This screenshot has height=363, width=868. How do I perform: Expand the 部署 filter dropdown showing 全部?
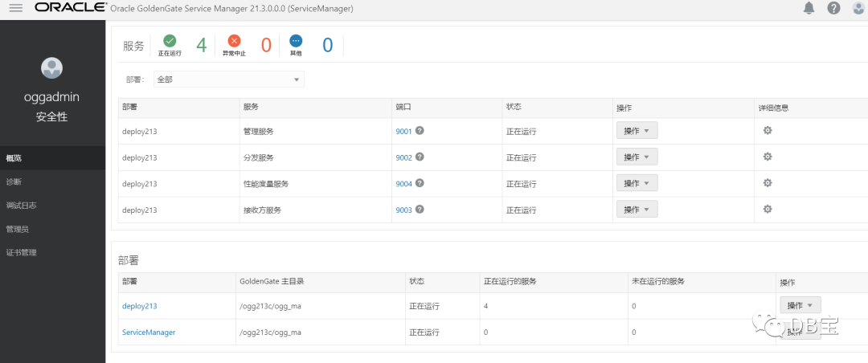pos(229,80)
